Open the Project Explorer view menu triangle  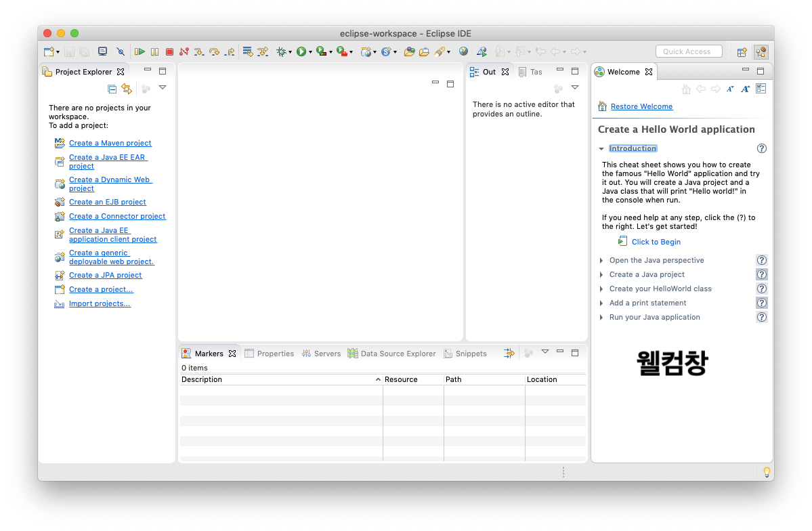(x=163, y=87)
